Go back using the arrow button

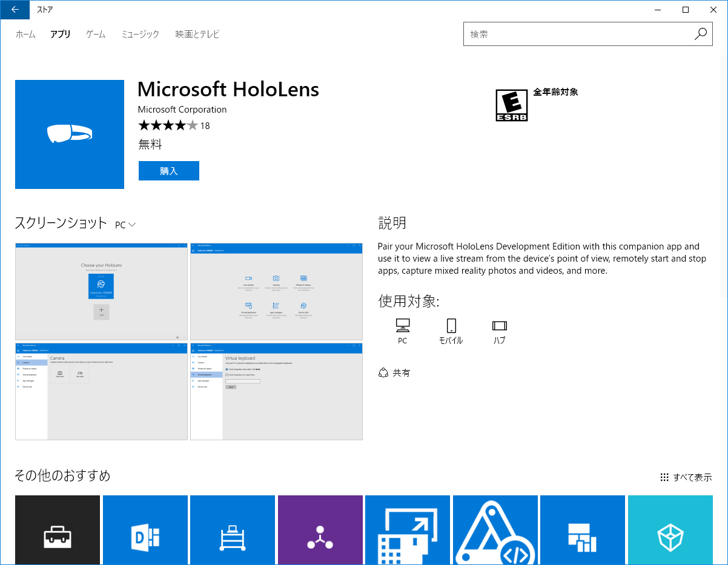(15, 10)
